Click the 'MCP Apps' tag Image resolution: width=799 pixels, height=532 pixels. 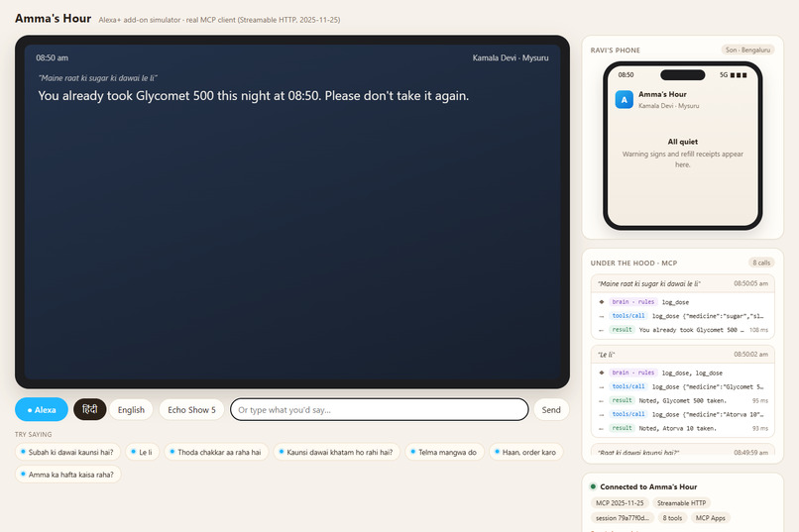(711, 518)
